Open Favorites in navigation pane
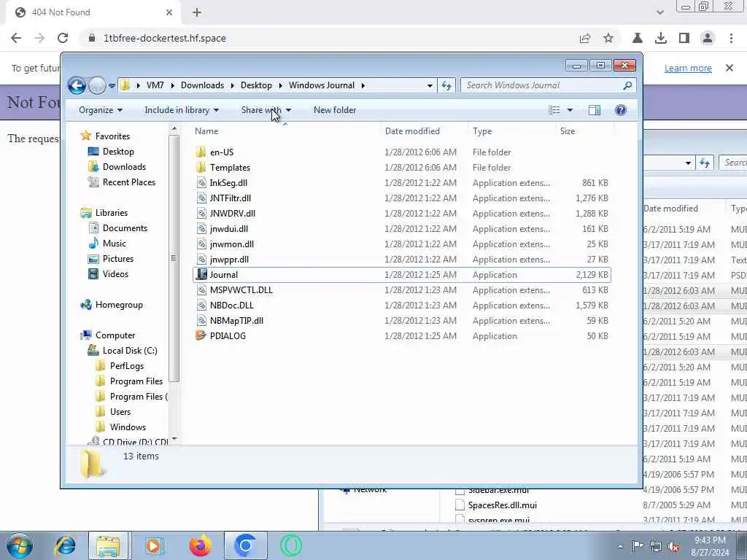747x560 pixels. 112,136
